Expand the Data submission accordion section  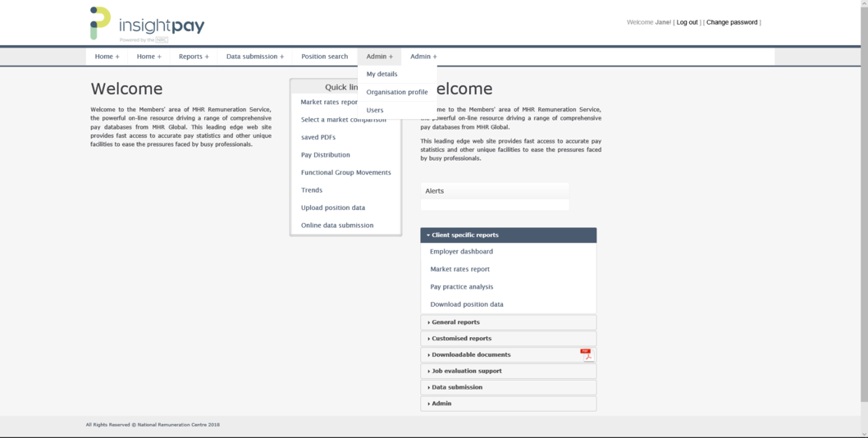[456, 387]
